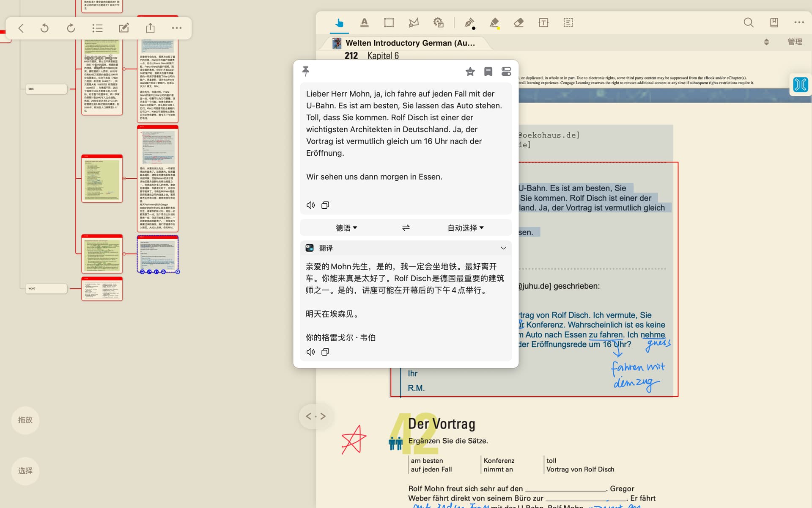This screenshot has height=508, width=812.
Task: Play audio of the German source text
Action: pyautogui.click(x=310, y=205)
